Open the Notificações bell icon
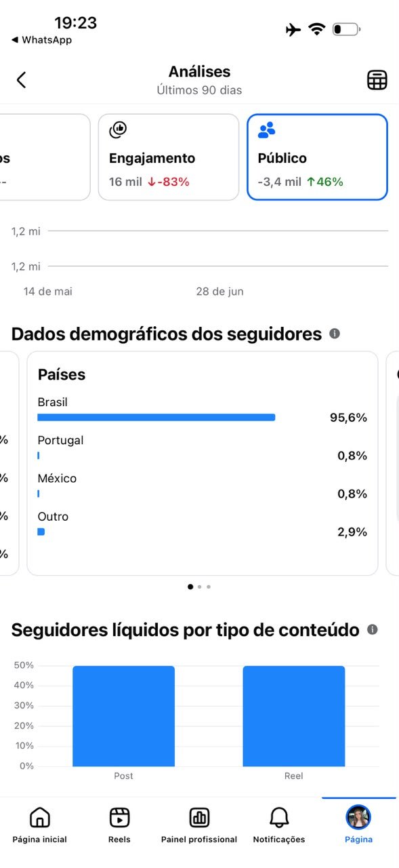399x868 pixels. click(279, 818)
